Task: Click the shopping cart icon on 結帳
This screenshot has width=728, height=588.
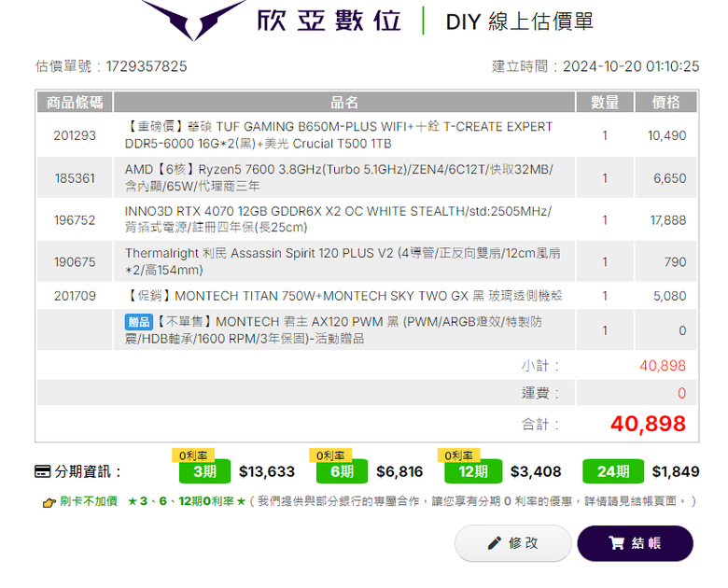Action: (616, 543)
